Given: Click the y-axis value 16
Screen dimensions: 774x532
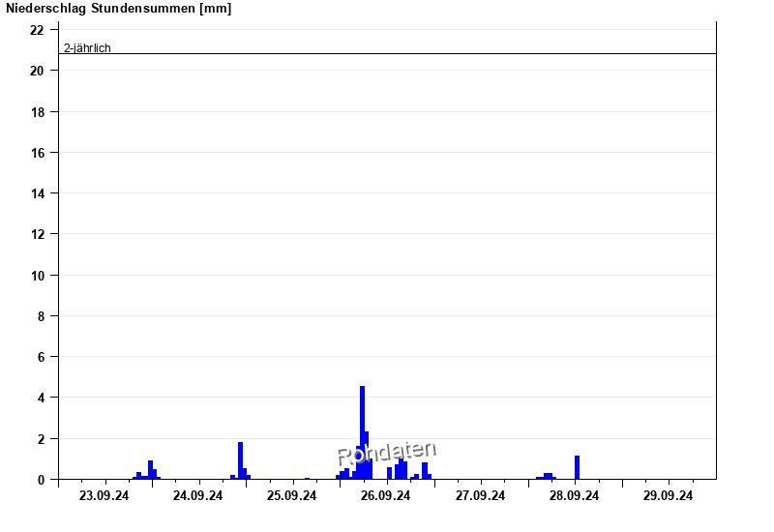Looking at the screenshot, I should pos(38,153).
